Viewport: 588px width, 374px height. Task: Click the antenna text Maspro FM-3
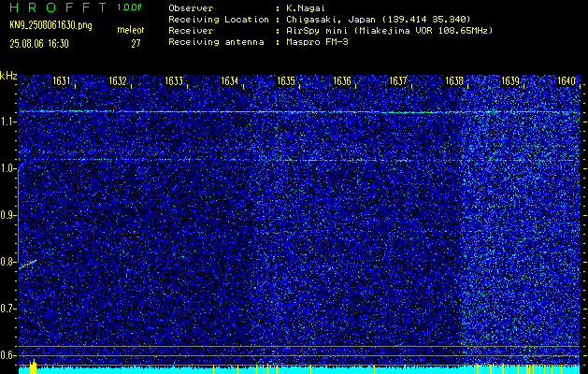(x=317, y=42)
